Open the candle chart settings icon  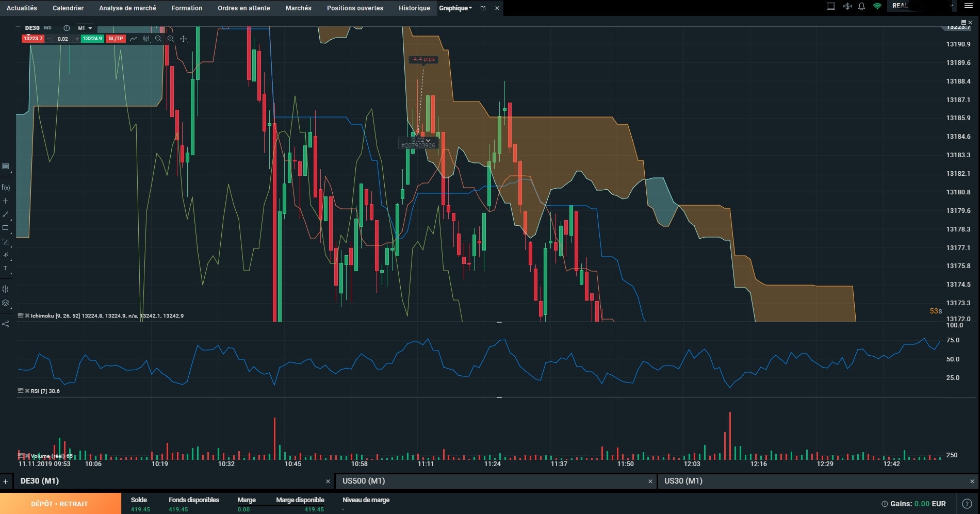(x=6, y=289)
